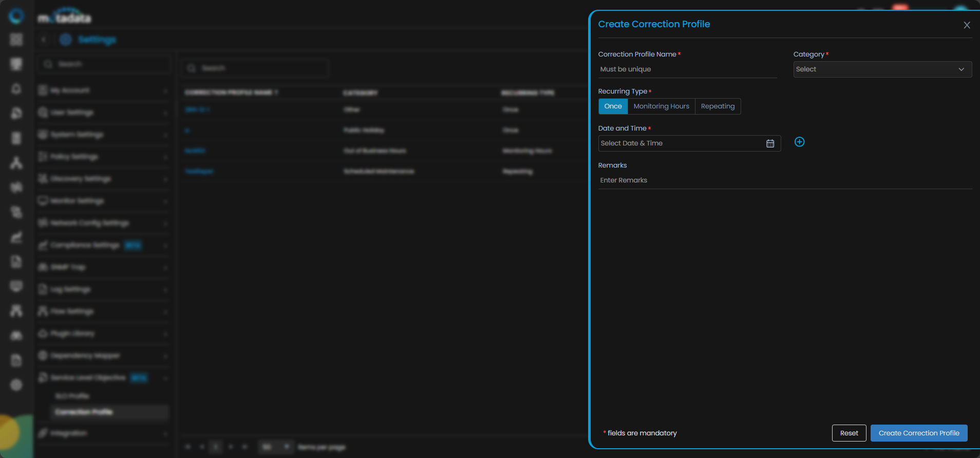This screenshot has height=458, width=980.
Task: Open the calendar picker icon
Action: click(770, 143)
